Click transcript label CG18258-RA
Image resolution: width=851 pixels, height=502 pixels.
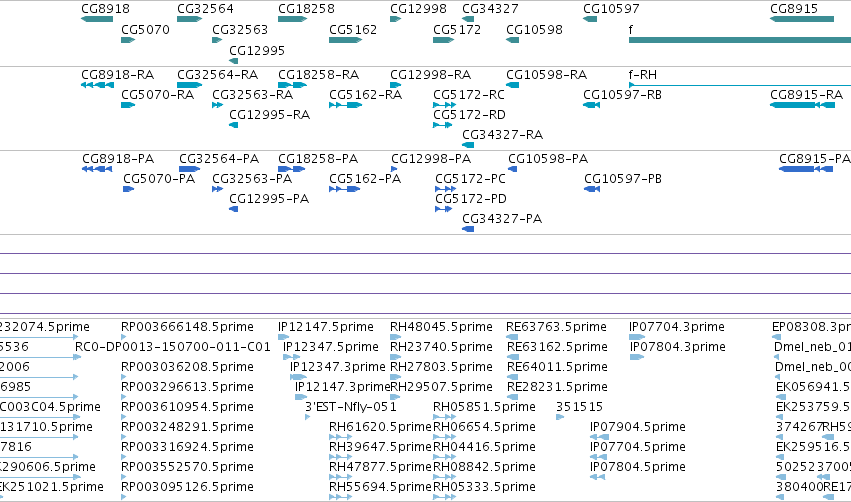point(318,74)
